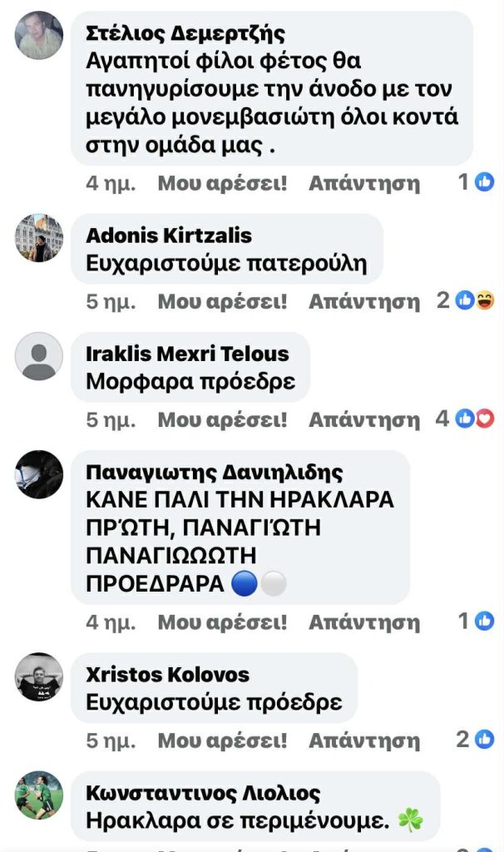Click Iraklis Mexri Telous default avatar
The width and height of the screenshot is (504, 852).
coord(38,356)
